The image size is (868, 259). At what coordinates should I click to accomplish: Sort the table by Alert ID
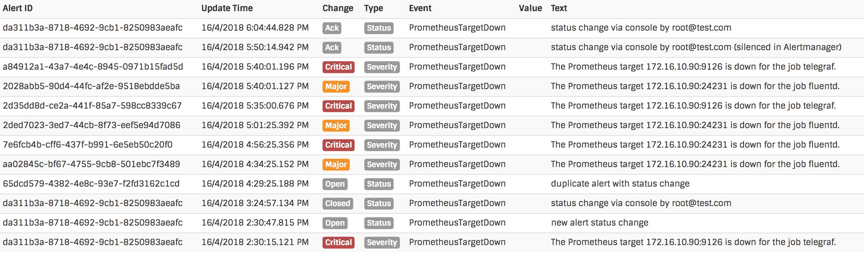pos(18,8)
